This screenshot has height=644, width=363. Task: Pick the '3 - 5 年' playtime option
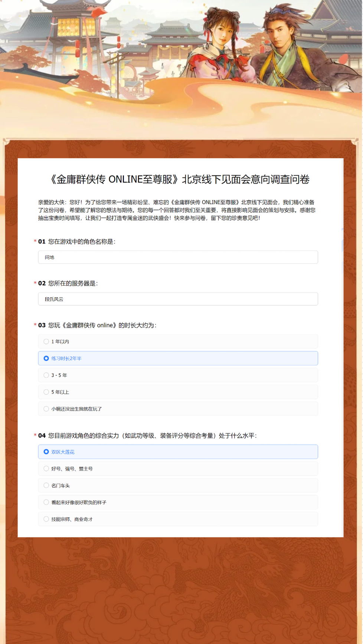(x=178, y=375)
